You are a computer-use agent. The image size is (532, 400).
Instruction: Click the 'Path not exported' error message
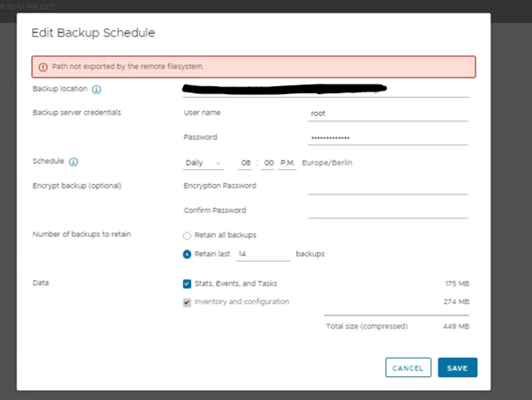128,66
